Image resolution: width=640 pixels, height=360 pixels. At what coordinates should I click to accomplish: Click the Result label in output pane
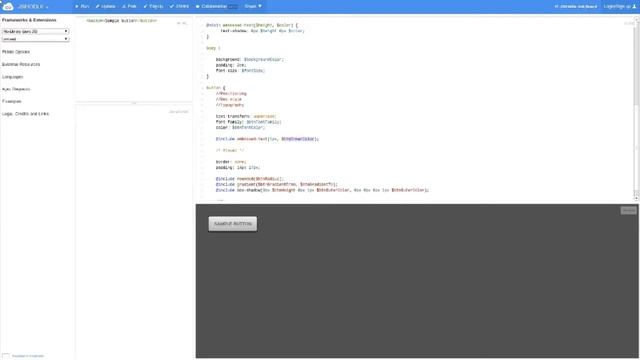[x=628, y=210]
